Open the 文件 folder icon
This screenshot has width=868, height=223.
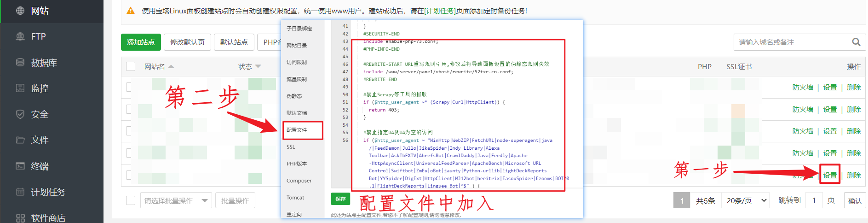click(20, 140)
